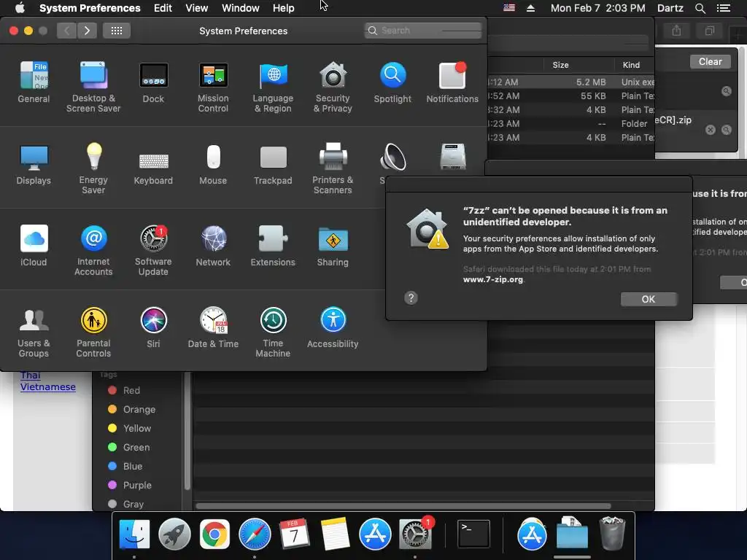Viewport: 747px width, 560px height.
Task: Select the 5.2 MB Unix executable row
Action: pyautogui.click(x=570, y=82)
